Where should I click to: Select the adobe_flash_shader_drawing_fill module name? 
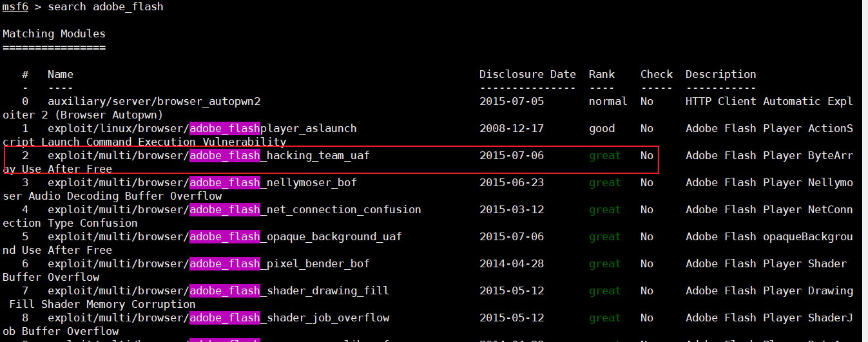pos(218,290)
